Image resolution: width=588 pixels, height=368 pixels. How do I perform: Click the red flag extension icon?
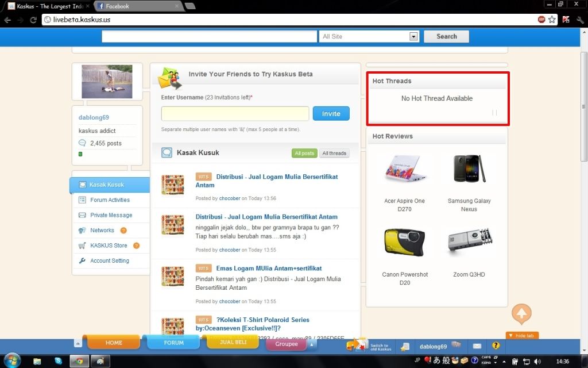point(566,20)
